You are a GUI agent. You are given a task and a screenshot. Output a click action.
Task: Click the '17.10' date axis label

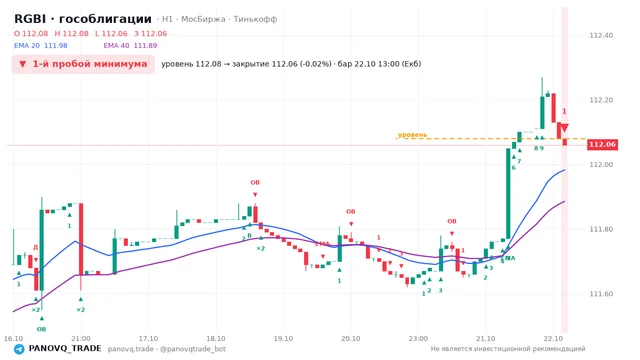(148, 339)
